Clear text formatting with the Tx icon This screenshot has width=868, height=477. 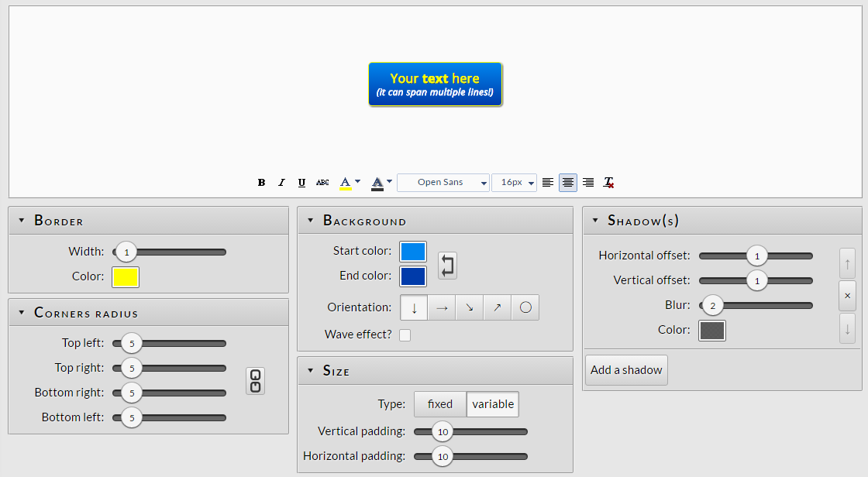tap(609, 183)
